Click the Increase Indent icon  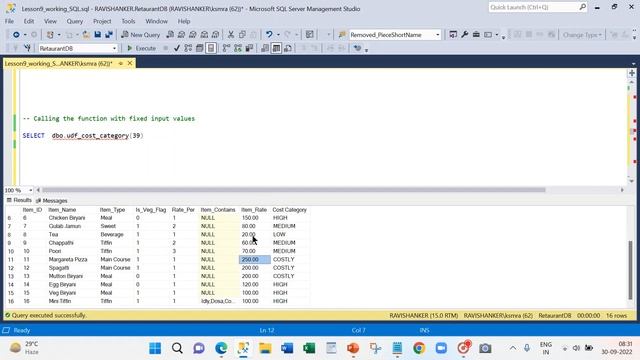(342, 48)
